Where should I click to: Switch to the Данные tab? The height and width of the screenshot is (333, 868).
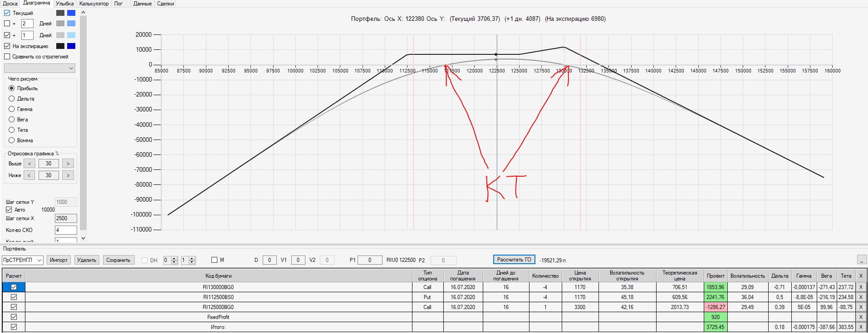[142, 4]
